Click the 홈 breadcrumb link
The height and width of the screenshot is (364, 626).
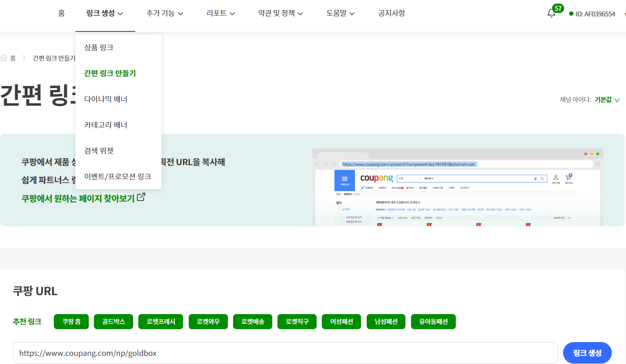click(x=13, y=58)
